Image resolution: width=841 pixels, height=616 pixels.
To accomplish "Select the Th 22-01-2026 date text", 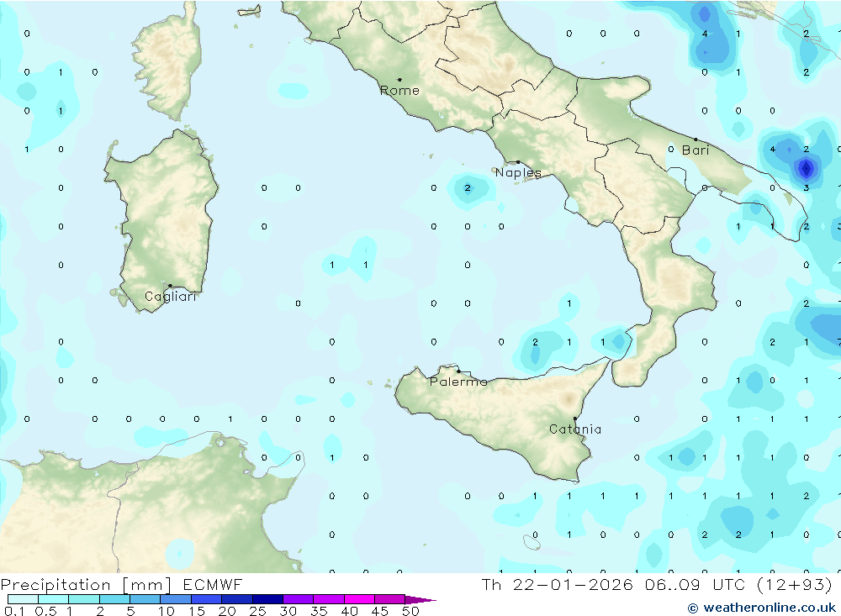I will (558, 585).
